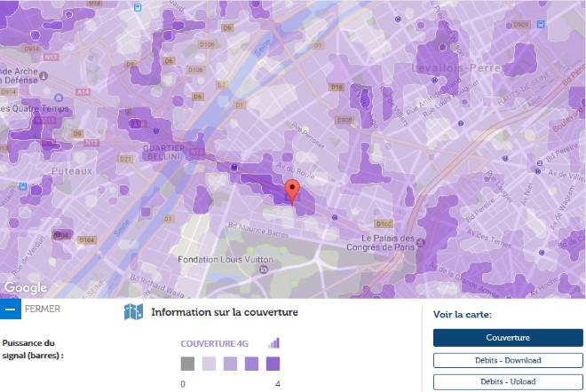
Task: Click the Les Quatre Temps shopping icon
Action: point(59,98)
